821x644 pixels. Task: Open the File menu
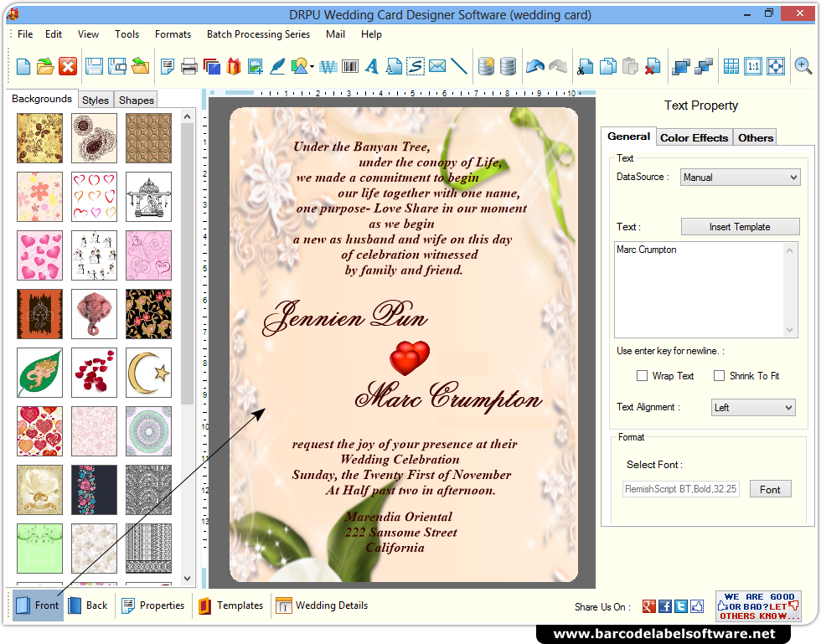click(x=25, y=34)
